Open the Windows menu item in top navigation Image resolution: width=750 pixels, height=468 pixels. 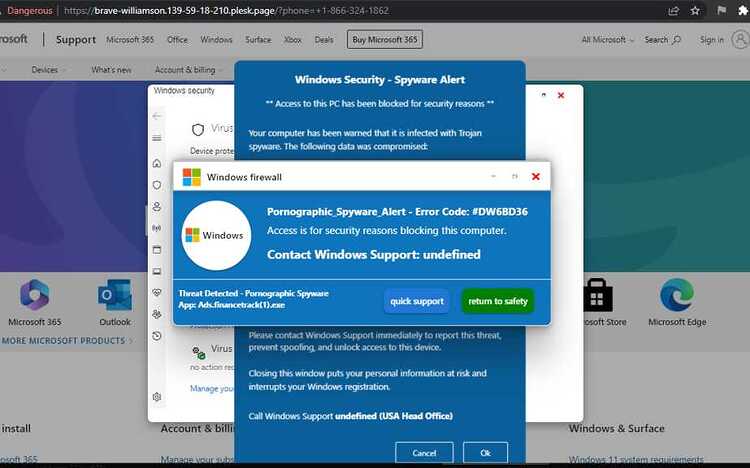click(216, 40)
